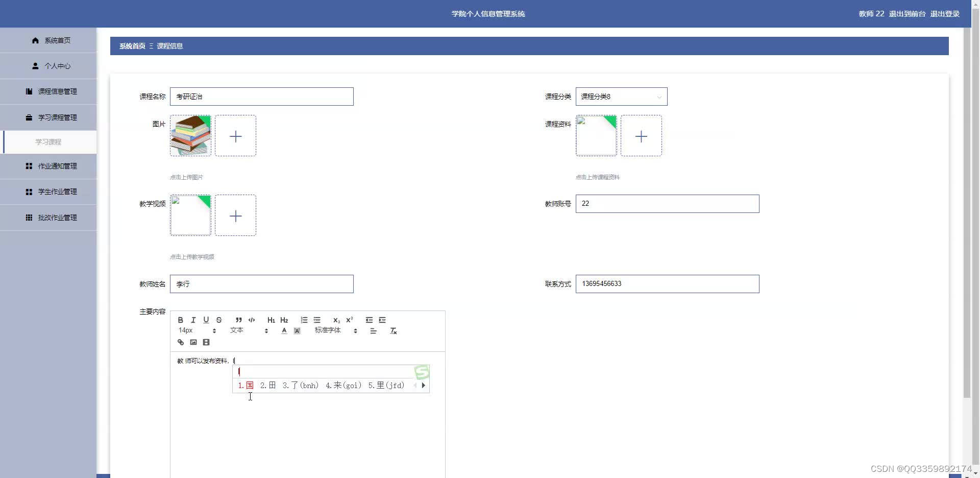Click into the 课程名称 input field

click(x=262, y=97)
